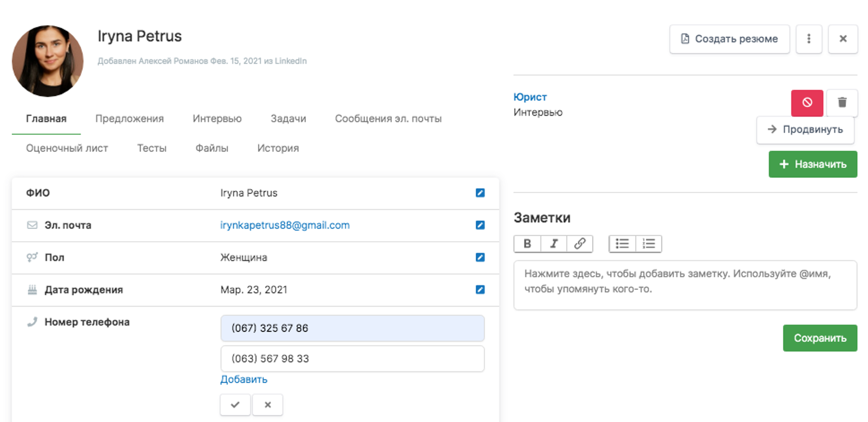868x422 pixels.
Task: Click the green Назначить button
Action: (x=813, y=164)
